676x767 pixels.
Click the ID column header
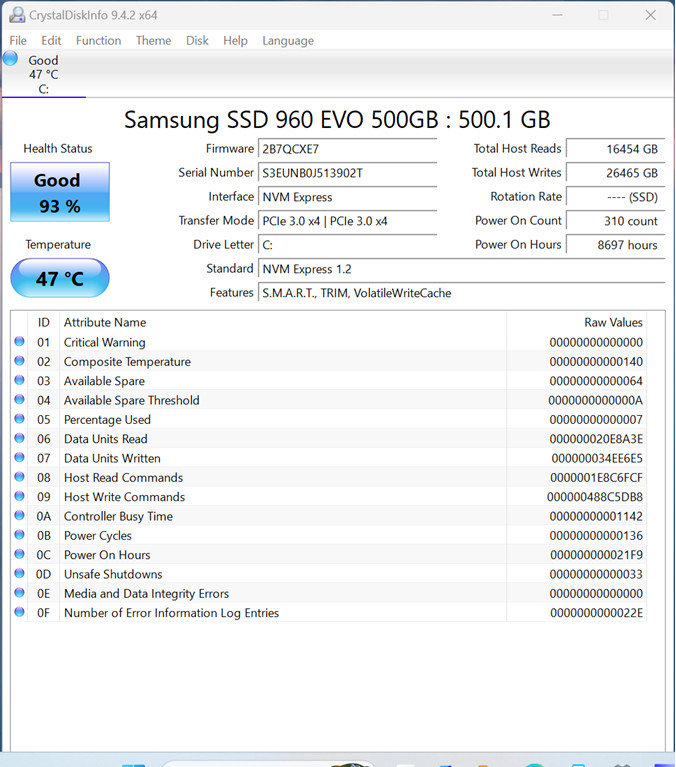click(44, 322)
